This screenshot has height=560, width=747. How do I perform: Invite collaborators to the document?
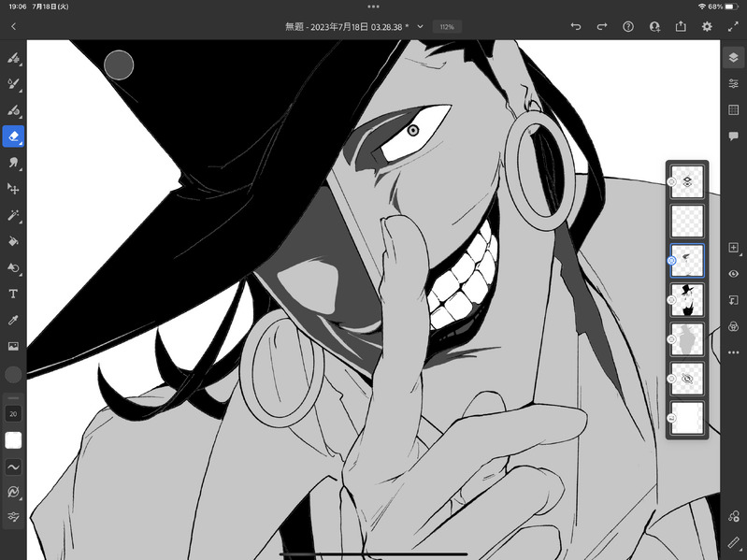tap(654, 27)
